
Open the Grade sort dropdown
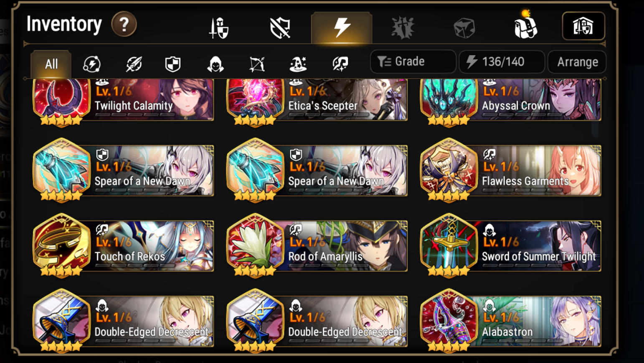pyautogui.click(x=413, y=61)
